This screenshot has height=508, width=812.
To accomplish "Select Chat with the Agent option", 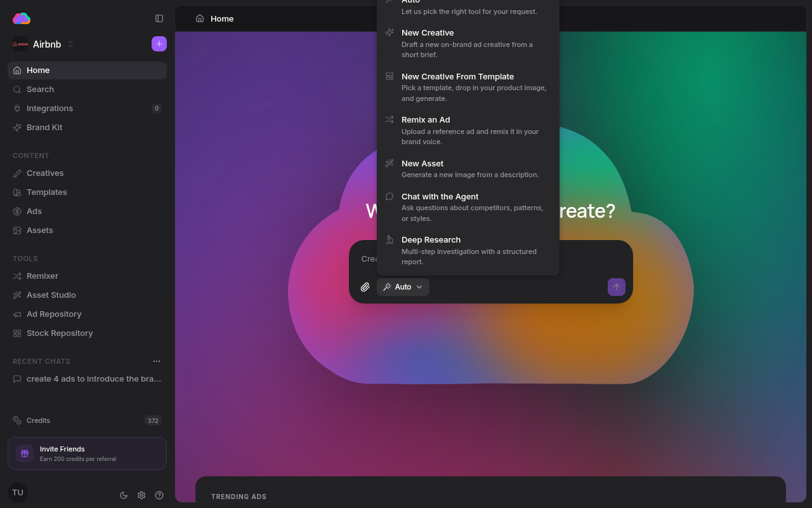I will coord(468,207).
